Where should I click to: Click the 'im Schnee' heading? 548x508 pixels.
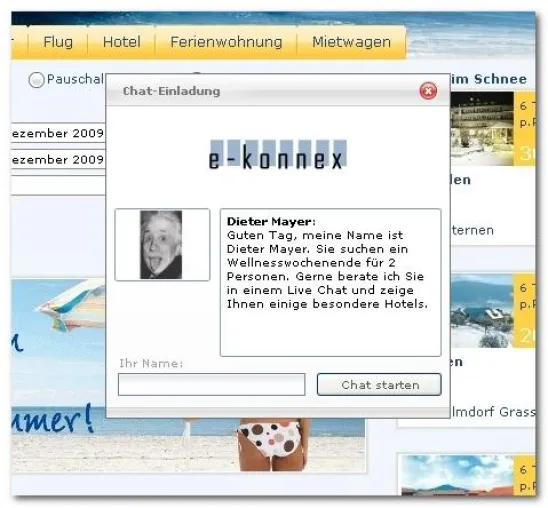tap(488, 79)
